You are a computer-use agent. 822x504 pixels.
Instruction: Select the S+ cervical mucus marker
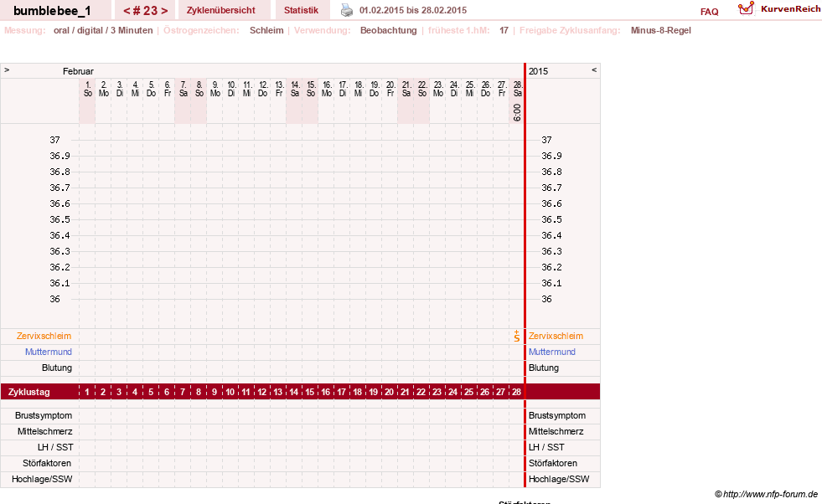[x=517, y=337]
